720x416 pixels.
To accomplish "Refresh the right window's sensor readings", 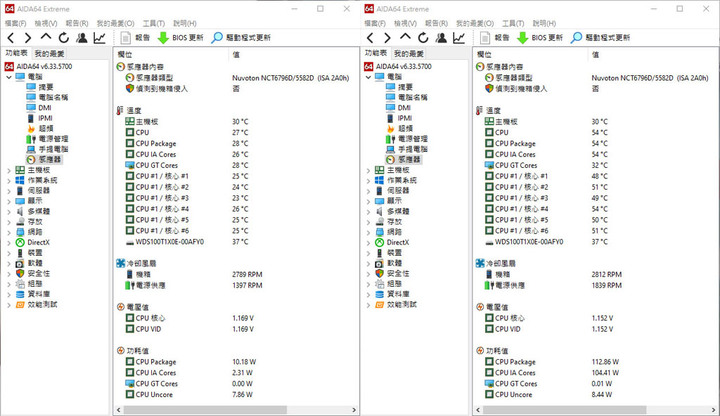I will point(423,38).
